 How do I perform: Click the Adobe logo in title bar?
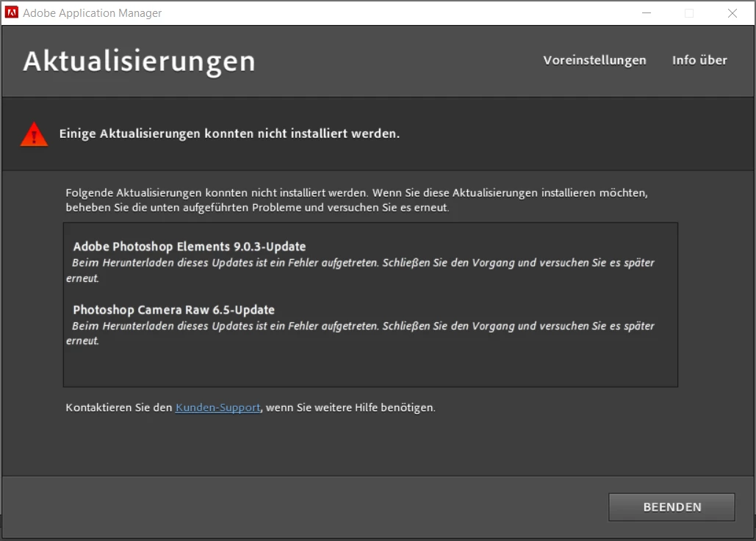click(x=12, y=12)
